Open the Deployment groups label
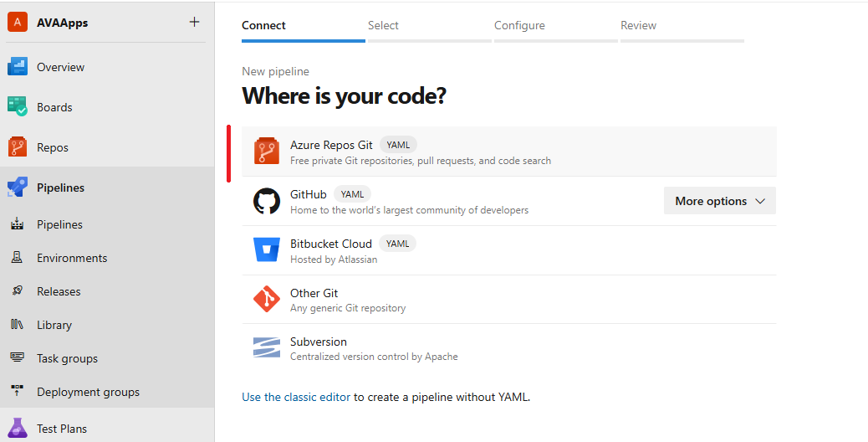This screenshot has width=868, height=442. [88, 392]
